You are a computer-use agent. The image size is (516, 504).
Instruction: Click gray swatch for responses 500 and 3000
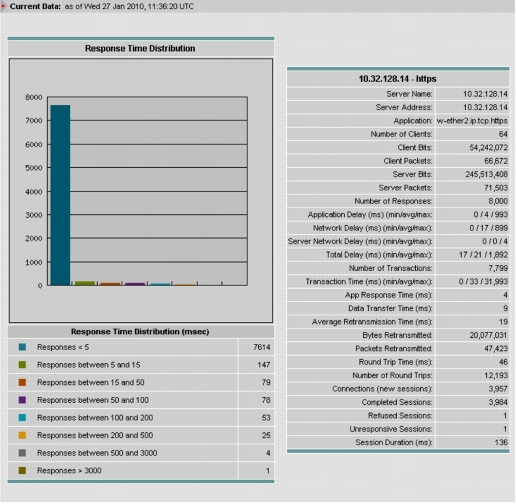pos(22,453)
